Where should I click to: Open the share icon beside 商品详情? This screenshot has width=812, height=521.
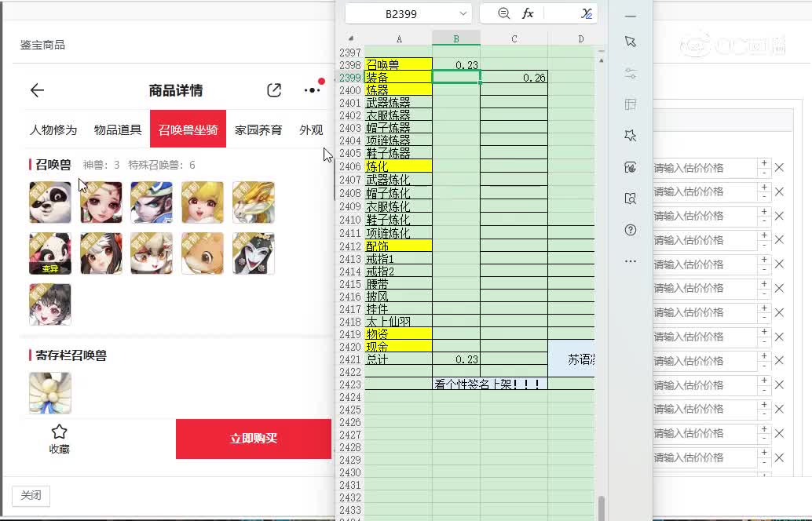274,90
